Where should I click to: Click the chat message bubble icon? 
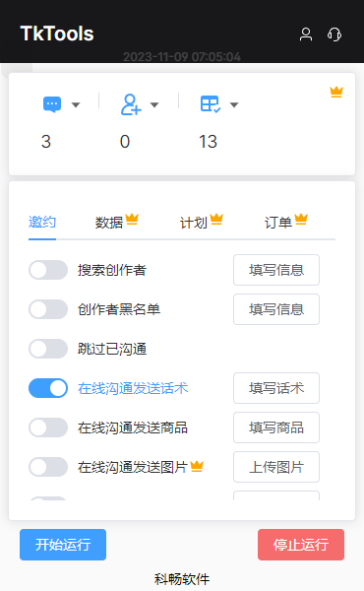[x=52, y=104]
